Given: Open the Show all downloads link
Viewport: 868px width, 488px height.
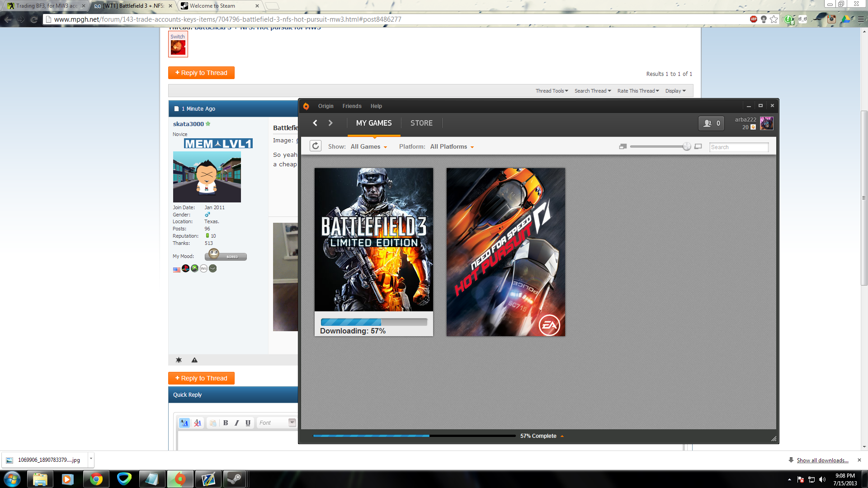Looking at the screenshot, I should pyautogui.click(x=822, y=460).
